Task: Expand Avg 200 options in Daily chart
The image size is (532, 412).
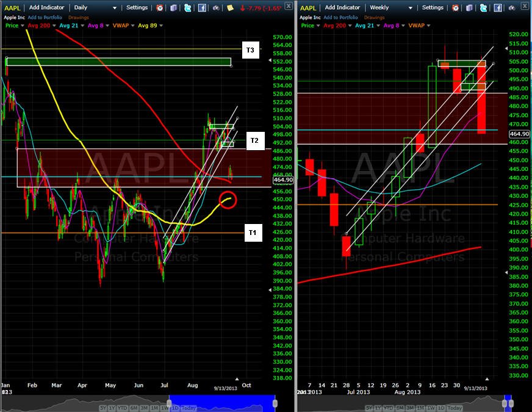Action: [54, 26]
